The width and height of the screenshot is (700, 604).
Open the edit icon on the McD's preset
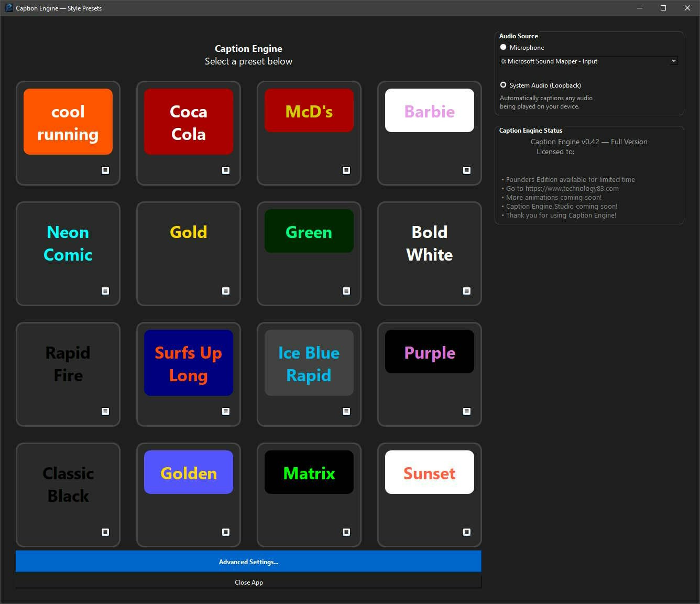pos(346,170)
